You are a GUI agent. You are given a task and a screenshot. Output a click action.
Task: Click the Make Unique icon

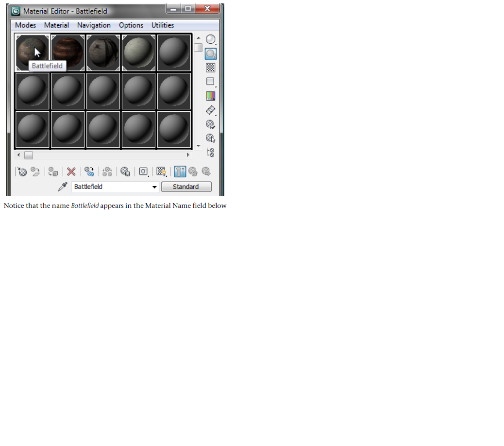pyautogui.click(x=107, y=172)
